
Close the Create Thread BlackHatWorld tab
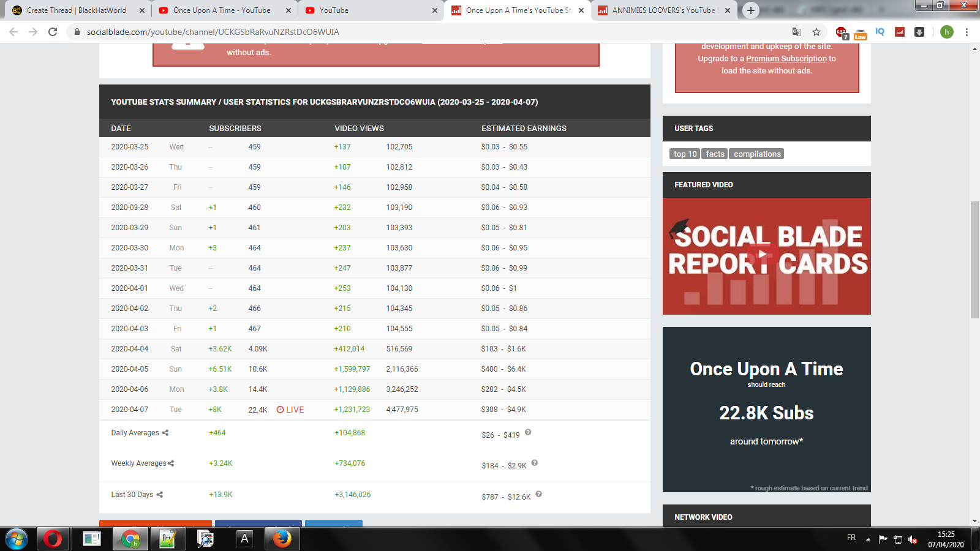pos(142,10)
